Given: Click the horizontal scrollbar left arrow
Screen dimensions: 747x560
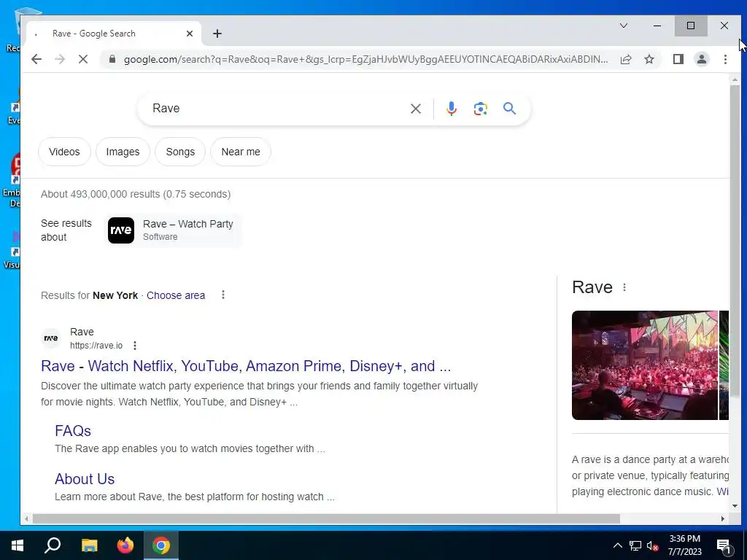Looking at the screenshot, I should tap(26, 518).
